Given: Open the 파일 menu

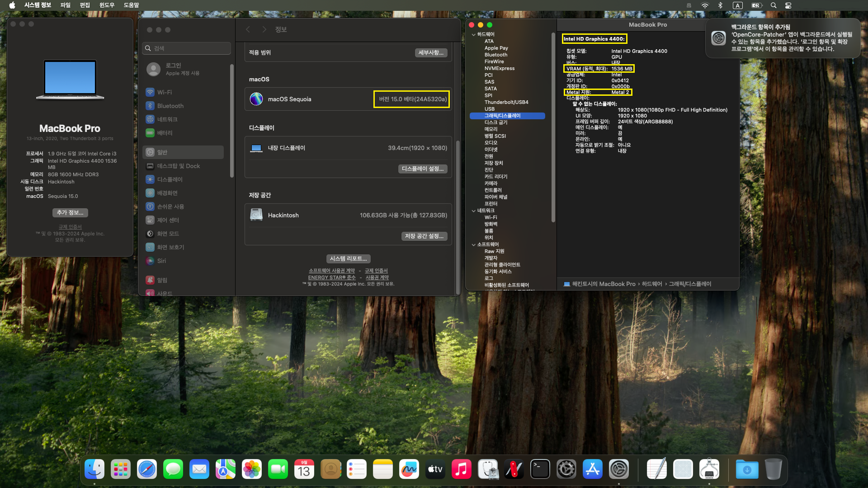Looking at the screenshot, I should (66, 5).
